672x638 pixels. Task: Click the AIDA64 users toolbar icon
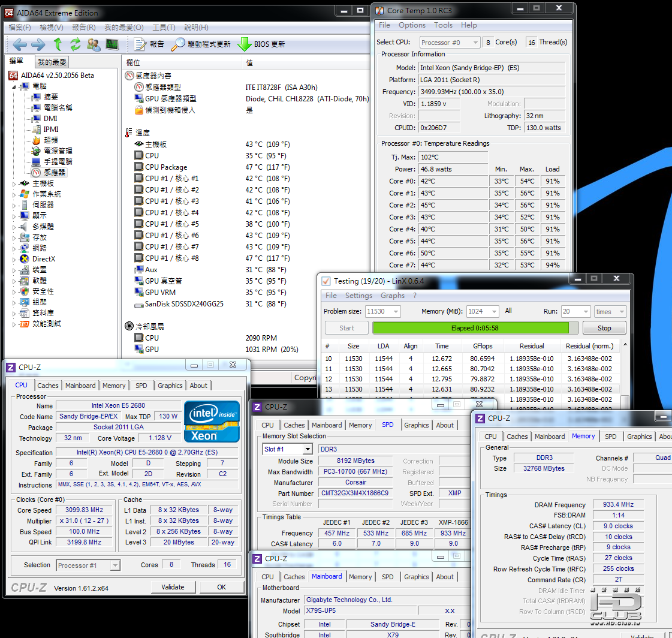coord(94,44)
